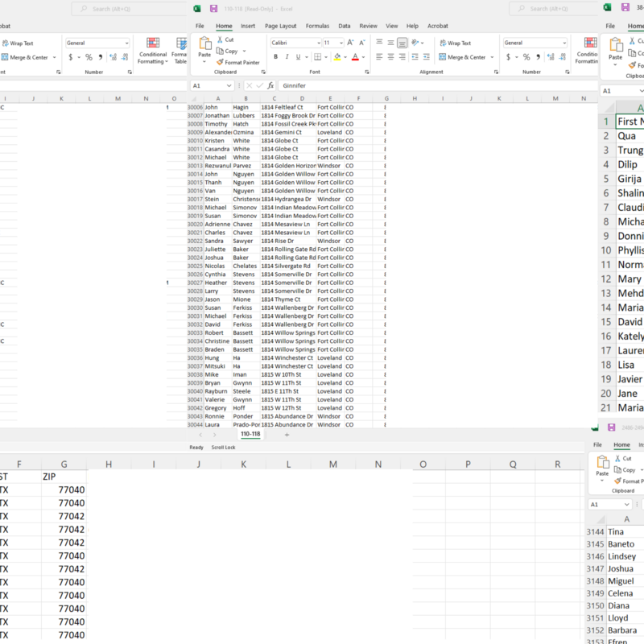
Task: Click the Insert Function fx icon
Action: [271, 85]
